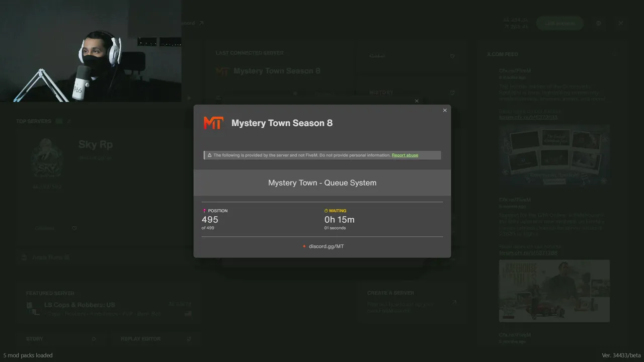644x362 pixels.
Task: Open Mystery Town Season 8 last connected server
Action: click(x=277, y=71)
